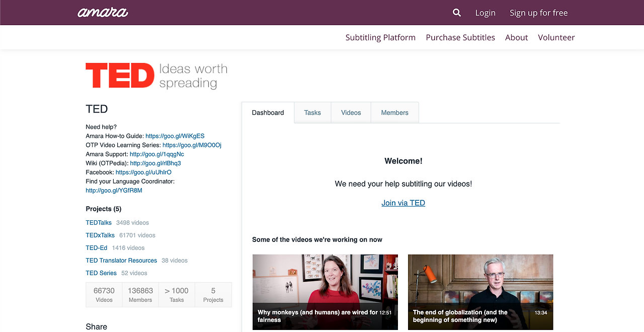Click Sign up for free

(x=538, y=13)
